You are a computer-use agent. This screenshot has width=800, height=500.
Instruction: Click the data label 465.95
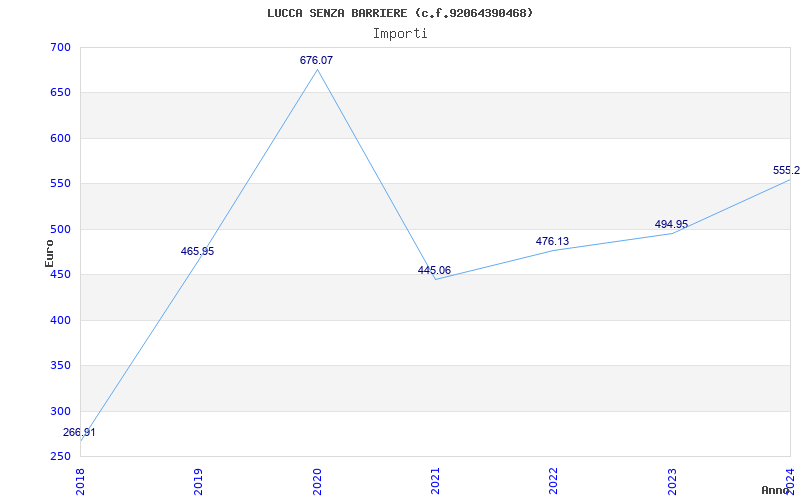(x=197, y=252)
